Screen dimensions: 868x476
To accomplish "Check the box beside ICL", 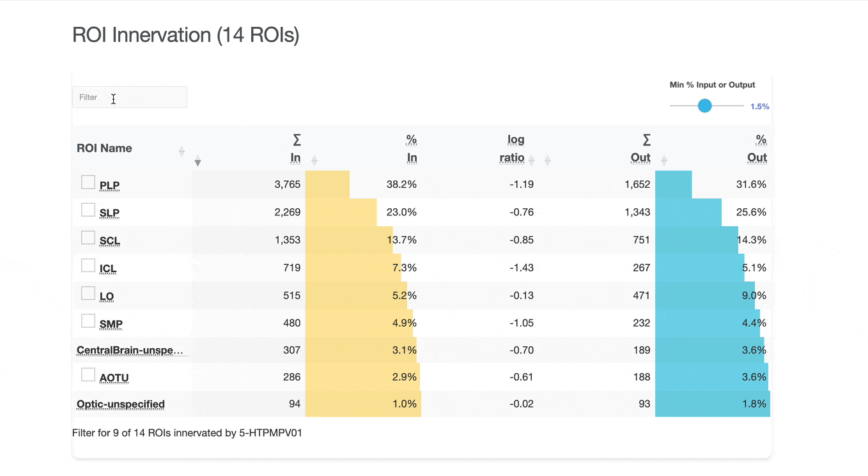I will click(88, 266).
